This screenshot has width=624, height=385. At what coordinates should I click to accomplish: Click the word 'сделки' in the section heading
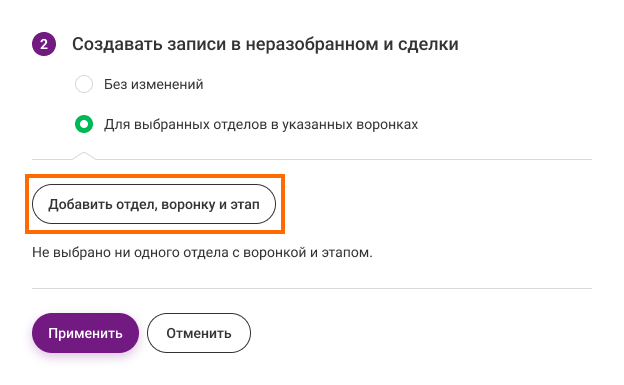[428, 44]
